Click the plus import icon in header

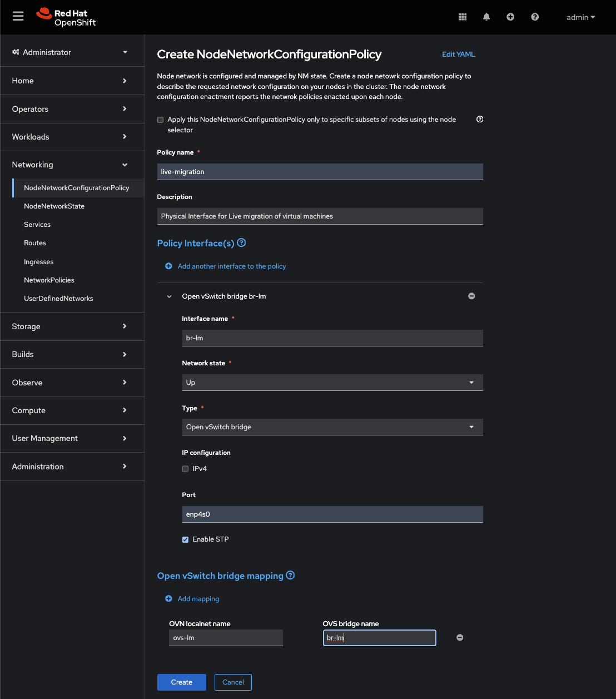click(510, 17)
